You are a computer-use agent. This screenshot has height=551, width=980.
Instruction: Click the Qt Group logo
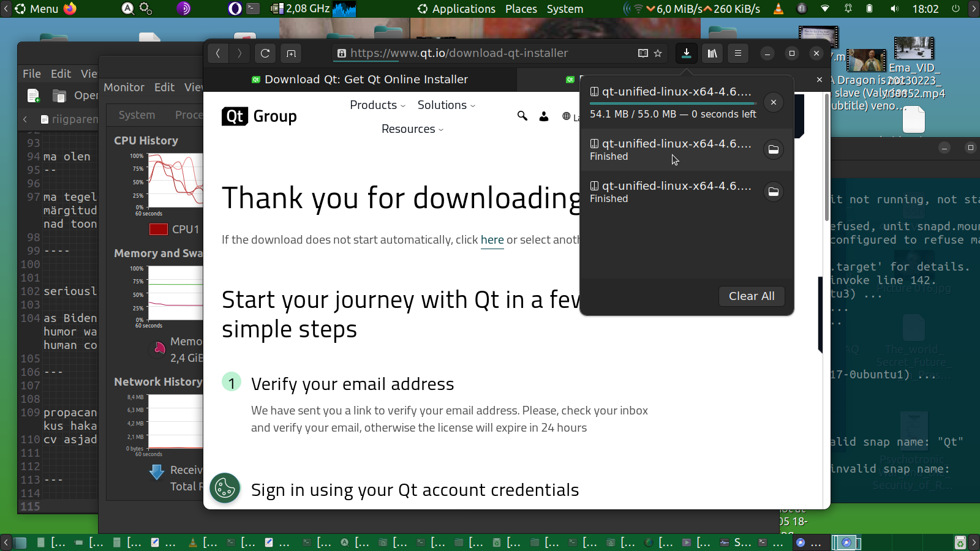259,116
